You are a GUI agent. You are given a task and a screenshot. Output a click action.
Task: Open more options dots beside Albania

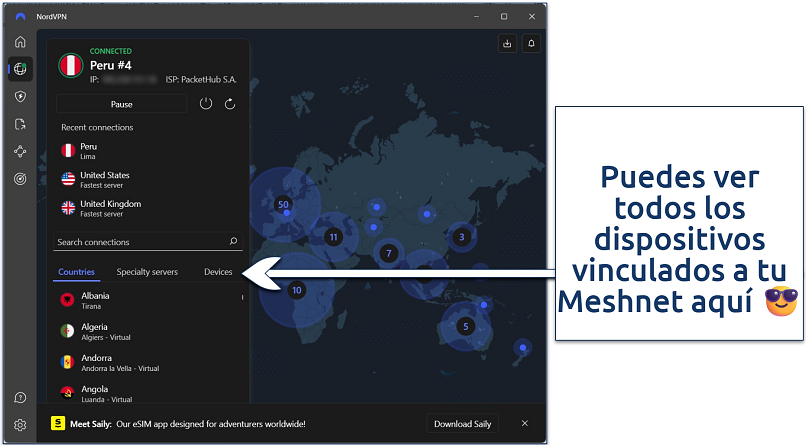(x=242, y=297)
